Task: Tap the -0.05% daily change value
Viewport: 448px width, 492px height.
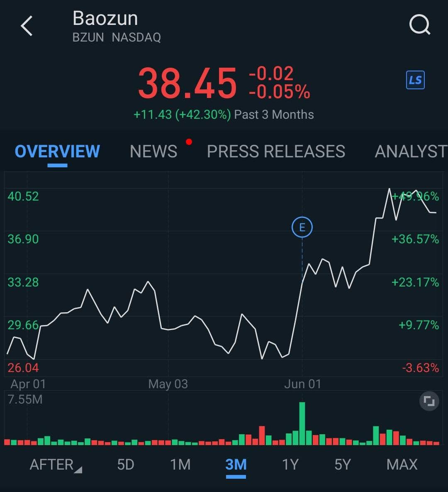Action: point(279,92)
